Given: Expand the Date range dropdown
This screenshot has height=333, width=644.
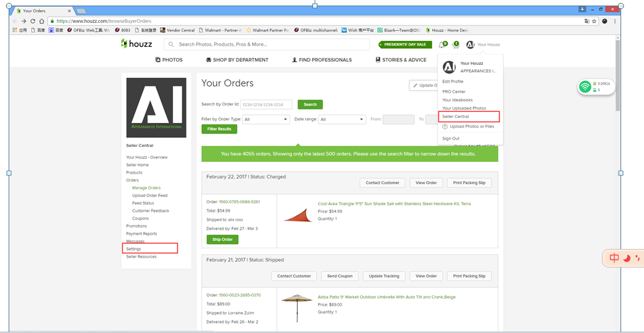Looking at the screenshot, I should (x=342, y=119).
